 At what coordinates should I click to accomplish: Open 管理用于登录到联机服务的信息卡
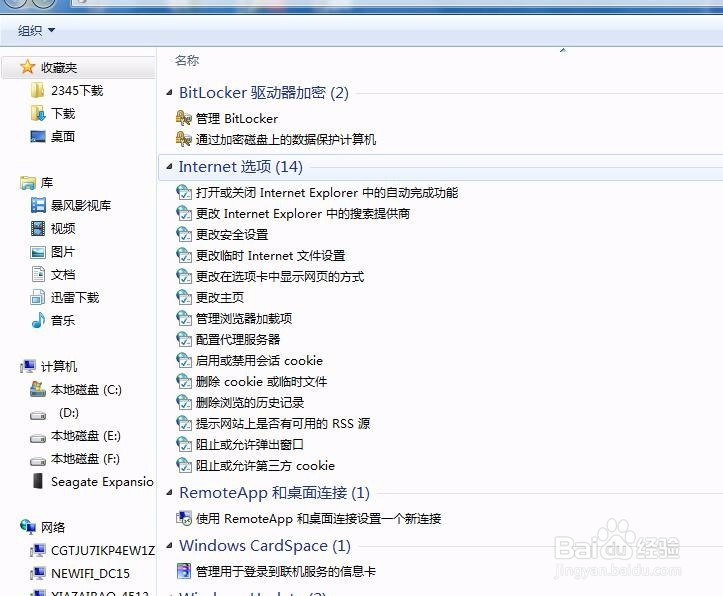286,572
